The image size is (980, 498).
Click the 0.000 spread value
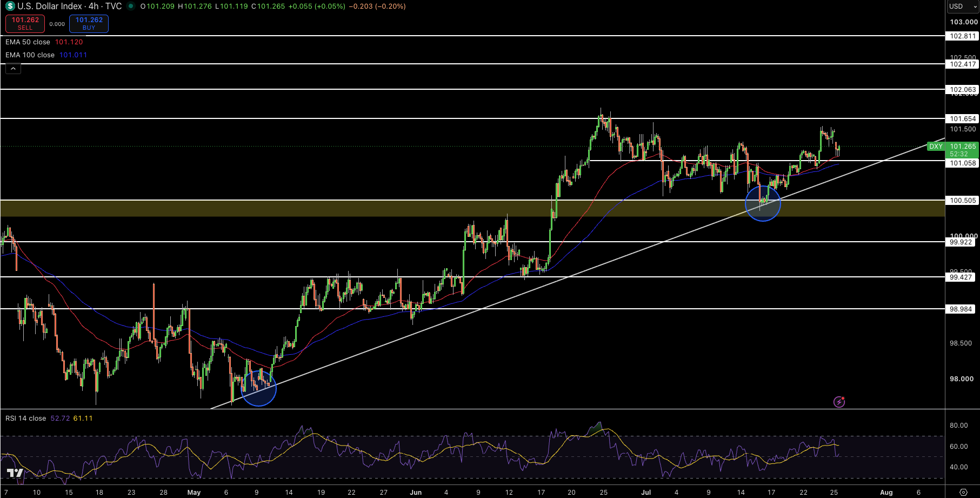57,24
